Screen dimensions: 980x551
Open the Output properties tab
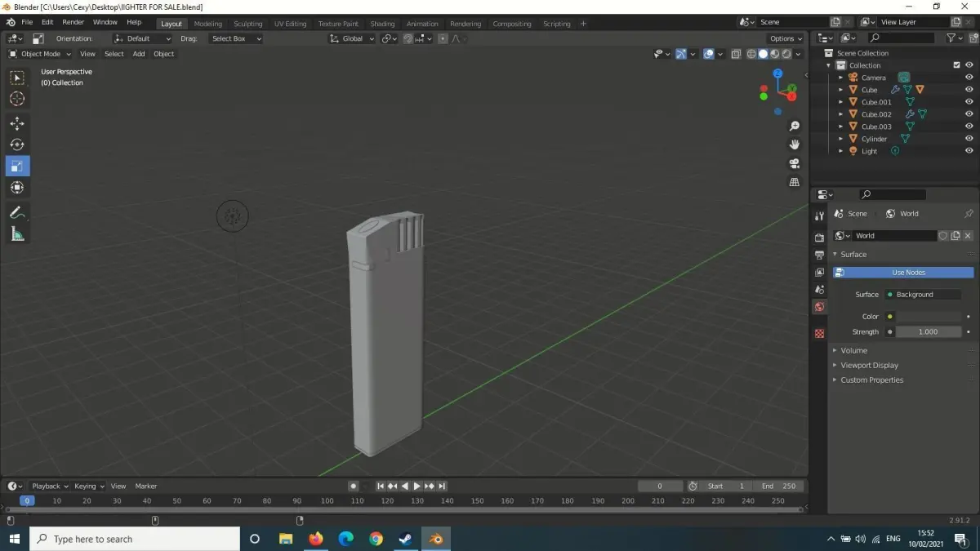(820, 255)
